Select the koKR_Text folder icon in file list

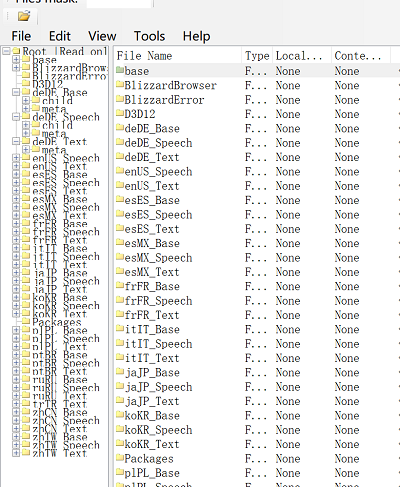coord(120,444)
